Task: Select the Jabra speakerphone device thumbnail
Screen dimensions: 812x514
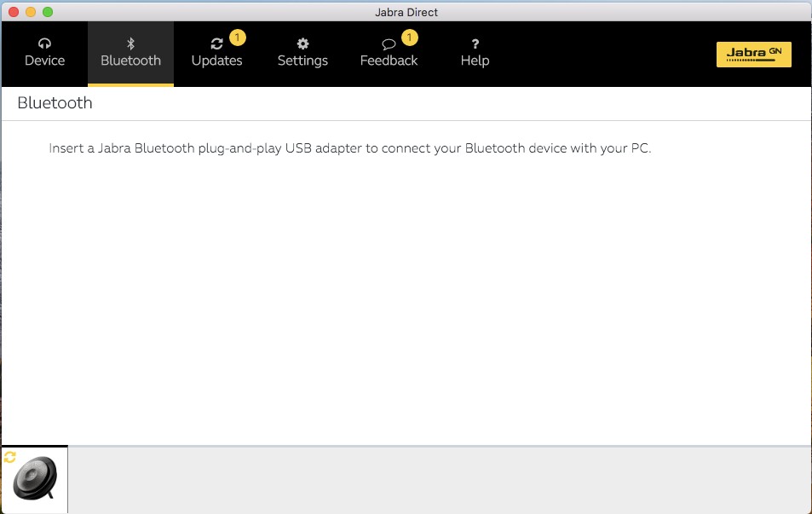Action: pyautogui.click(x=35, y=479)
